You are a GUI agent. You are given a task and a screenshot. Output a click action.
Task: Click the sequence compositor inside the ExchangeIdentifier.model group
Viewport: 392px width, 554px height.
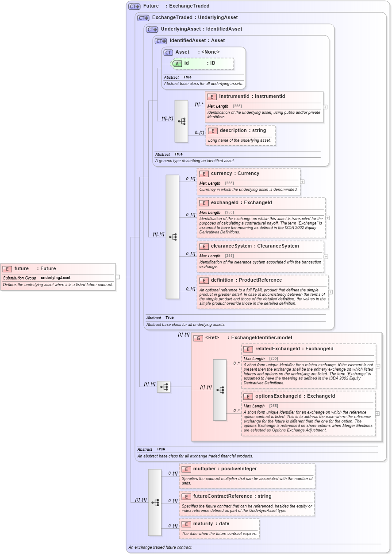(220, 390)
